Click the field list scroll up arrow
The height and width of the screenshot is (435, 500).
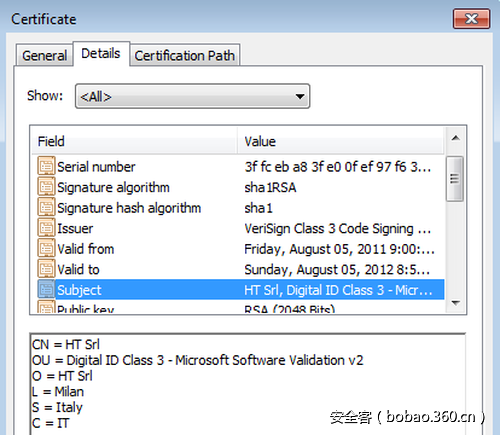click(x=456, y=138)
